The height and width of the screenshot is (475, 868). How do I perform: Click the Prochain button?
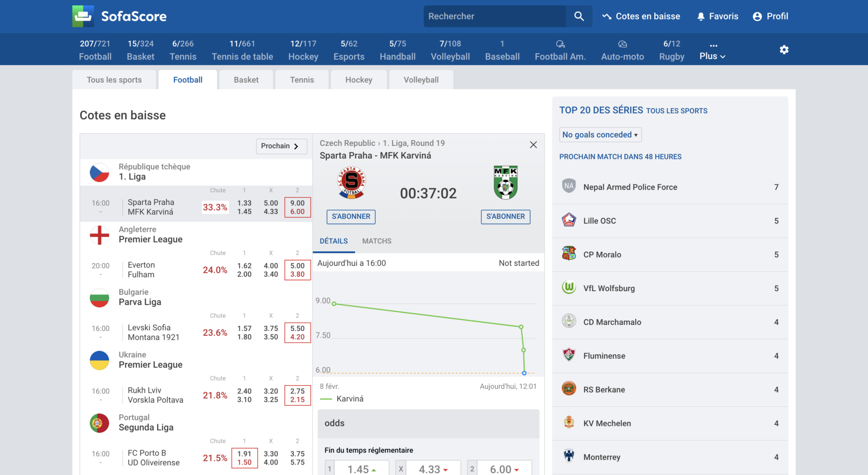281,146
